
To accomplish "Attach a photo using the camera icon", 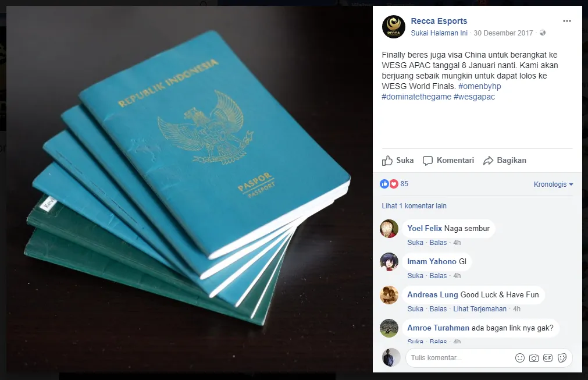I will click(534, 358).
